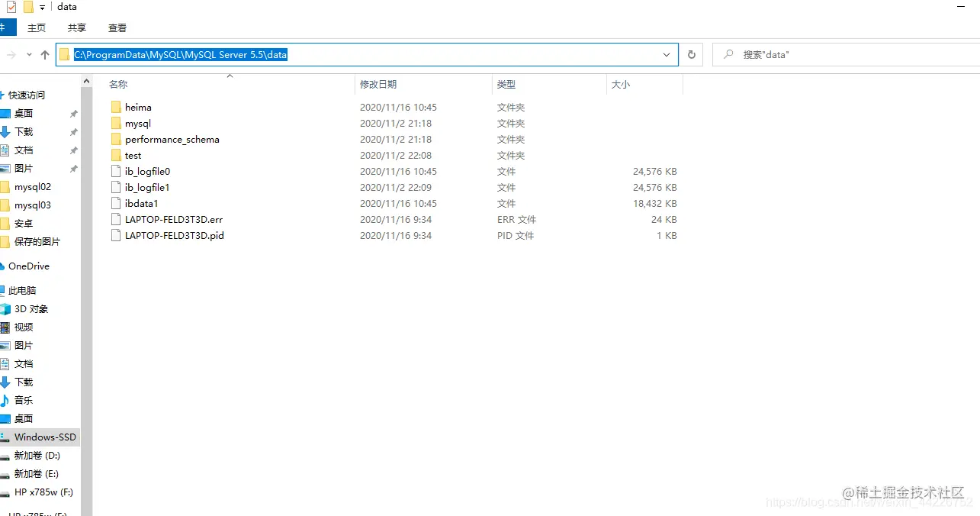The height and width of the screenshot is (516, 980).
Task: Click heima date 2020/11/16 10:45
Action: [398, 107]
